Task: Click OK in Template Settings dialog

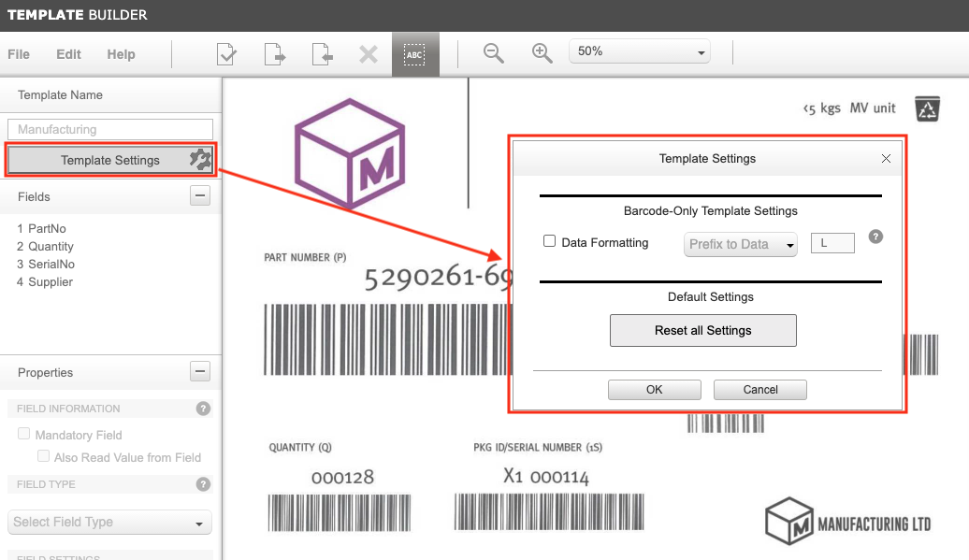Action: 655,390
